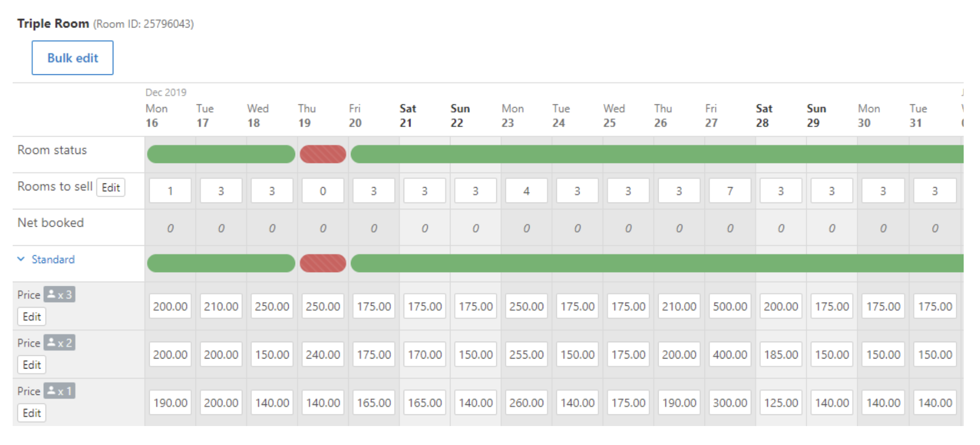Select the rooms to sell field showing 7 on Fri 27

pyautogui.click(x=730, y=191)
